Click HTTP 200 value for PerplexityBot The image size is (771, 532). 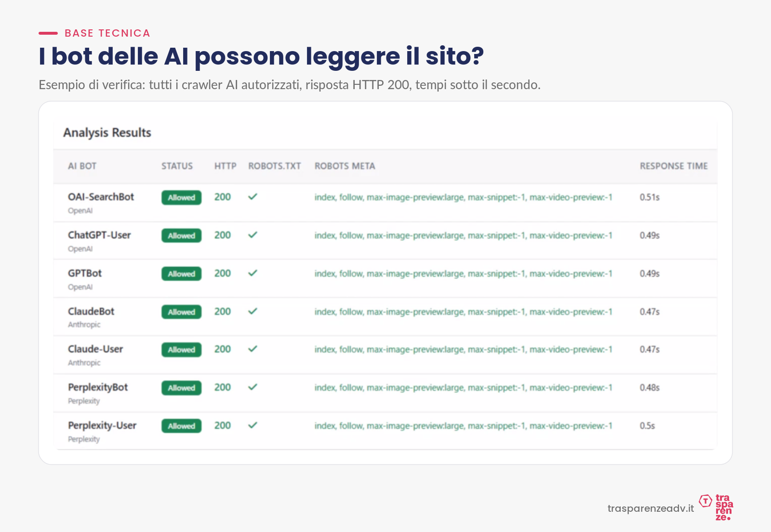click(223, 387)
